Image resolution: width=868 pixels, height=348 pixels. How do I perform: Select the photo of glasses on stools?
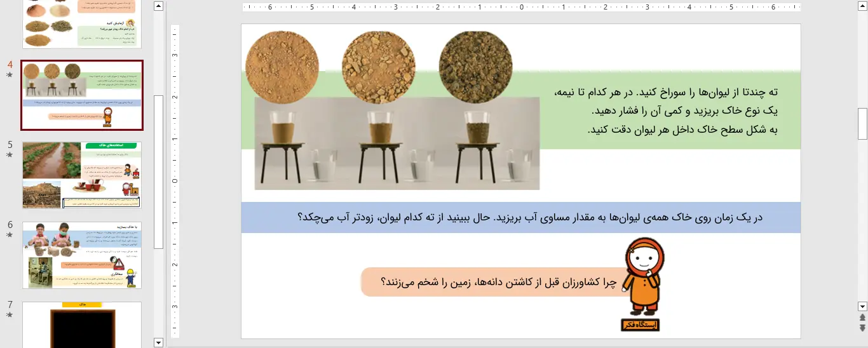pos(397,144)
